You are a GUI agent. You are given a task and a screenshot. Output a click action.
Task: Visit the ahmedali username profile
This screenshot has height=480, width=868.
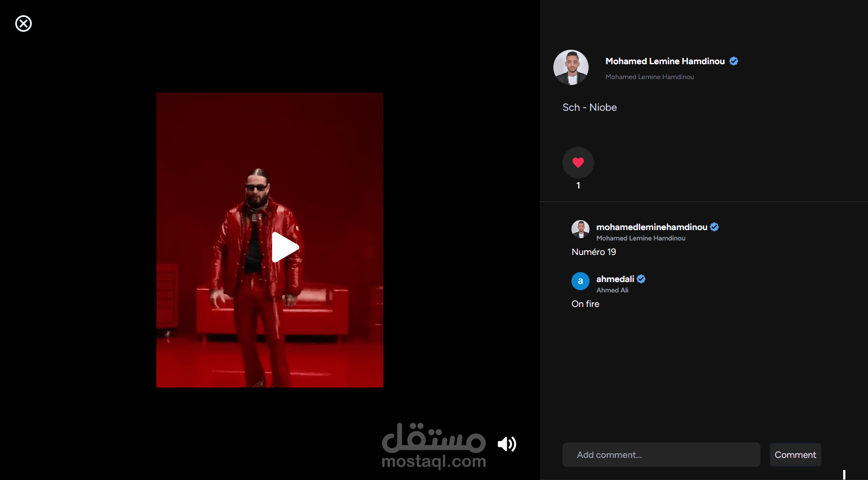click(x=615, y=279)
